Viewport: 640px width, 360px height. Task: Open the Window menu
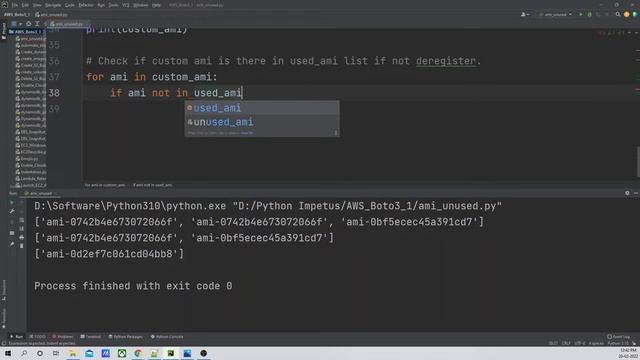pyautogui.click(x=140, y=5)
